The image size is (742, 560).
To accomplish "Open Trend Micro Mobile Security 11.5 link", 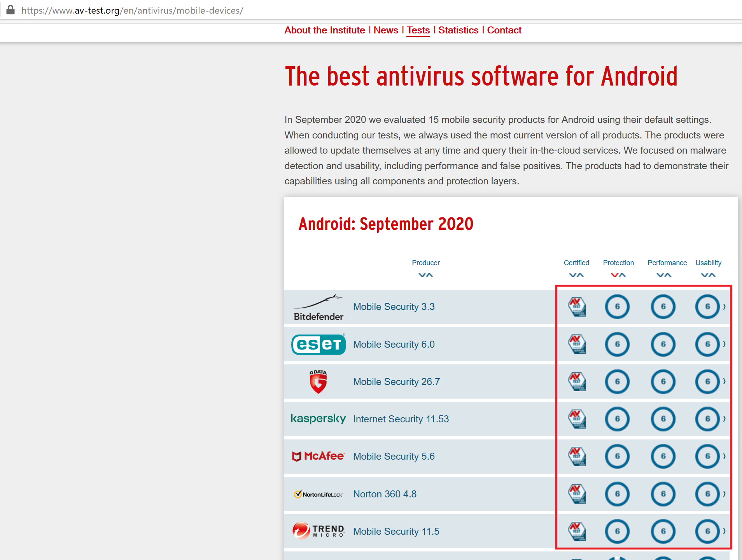I will [396, 531].
